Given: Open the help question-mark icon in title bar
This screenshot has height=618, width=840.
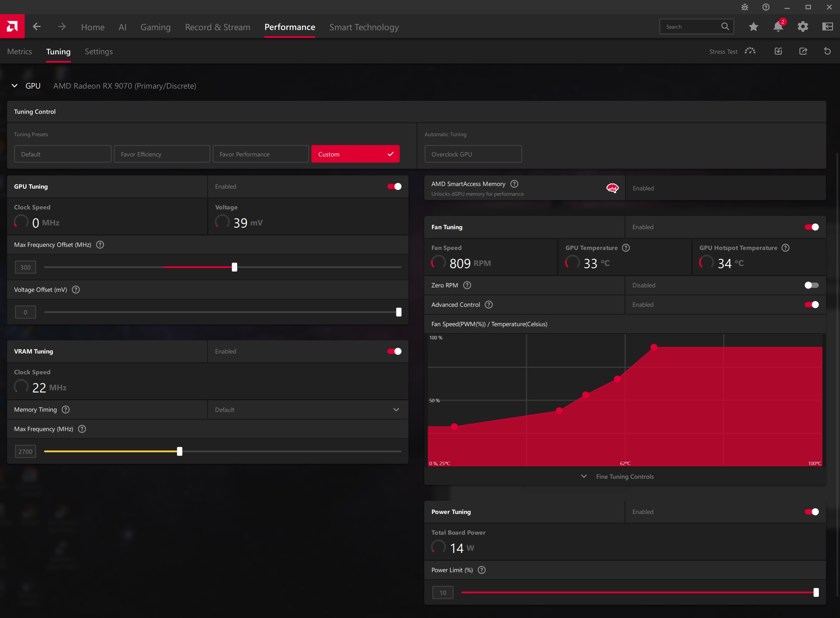Looking at the screenshot, I should click(766, 7).
